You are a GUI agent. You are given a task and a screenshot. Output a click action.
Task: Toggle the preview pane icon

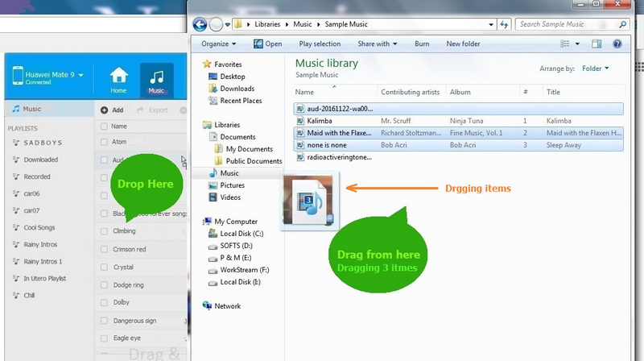point(597,44)
